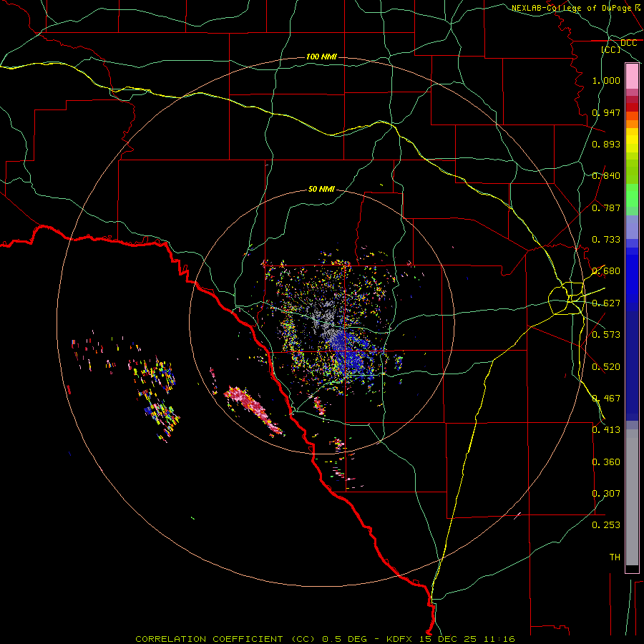Image resolution: width=644 pixels, height=644 pixels.
Task: Click the 0.573 legend value
Action: click(606, 335)
